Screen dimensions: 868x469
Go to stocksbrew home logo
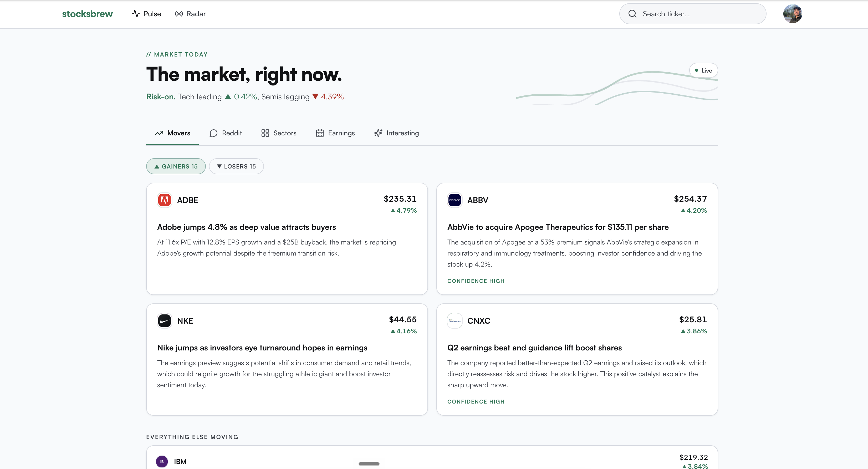87,14
